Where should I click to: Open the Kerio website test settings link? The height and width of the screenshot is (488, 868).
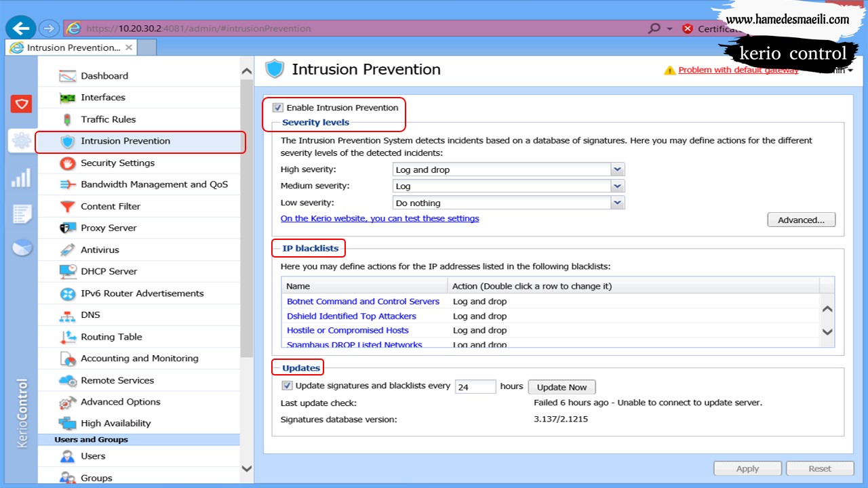click(380, 218)
